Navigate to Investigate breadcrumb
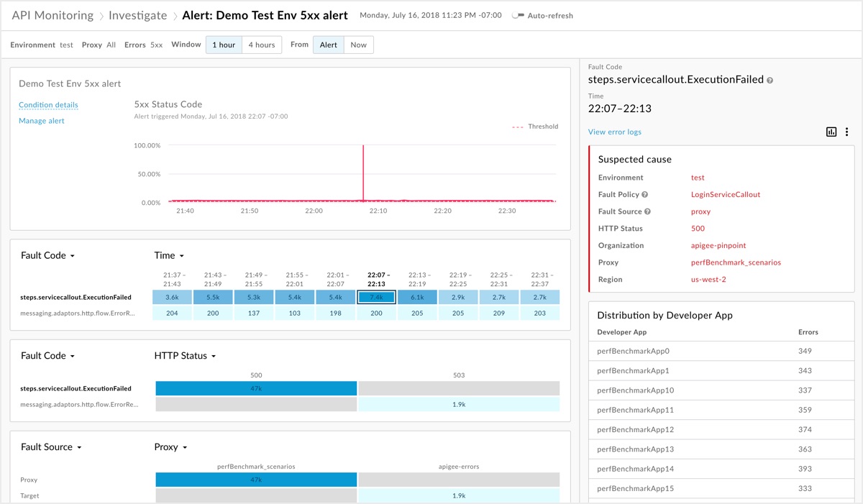The height and width of the screenshot is (504, 863). [x=137, y=15]
